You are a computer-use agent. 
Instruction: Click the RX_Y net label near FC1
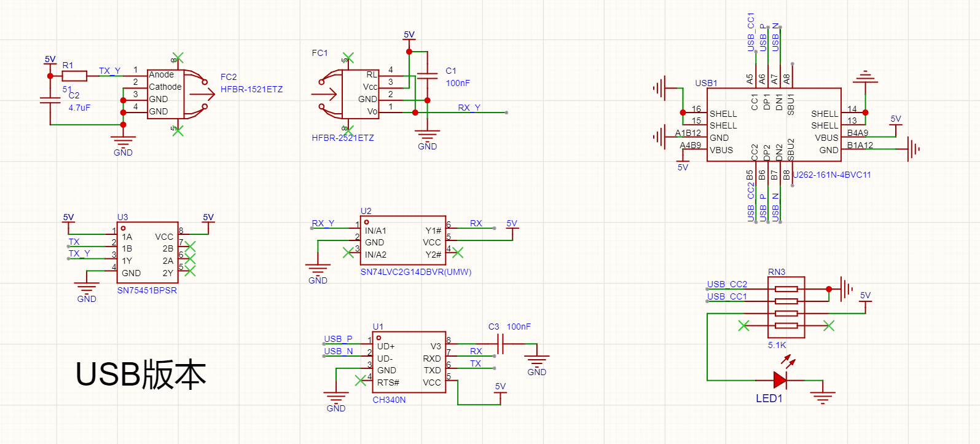469,108
